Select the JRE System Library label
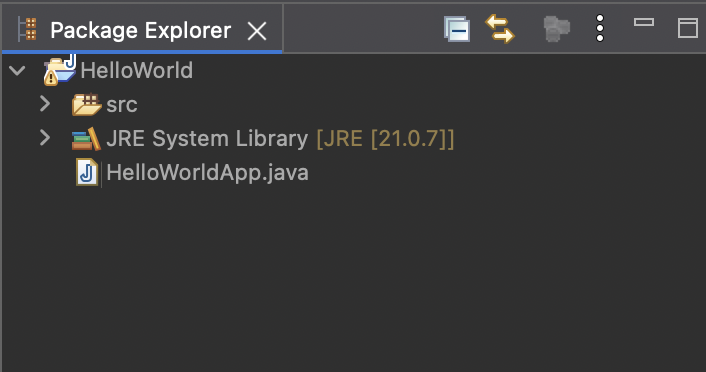 coord(207,138)
